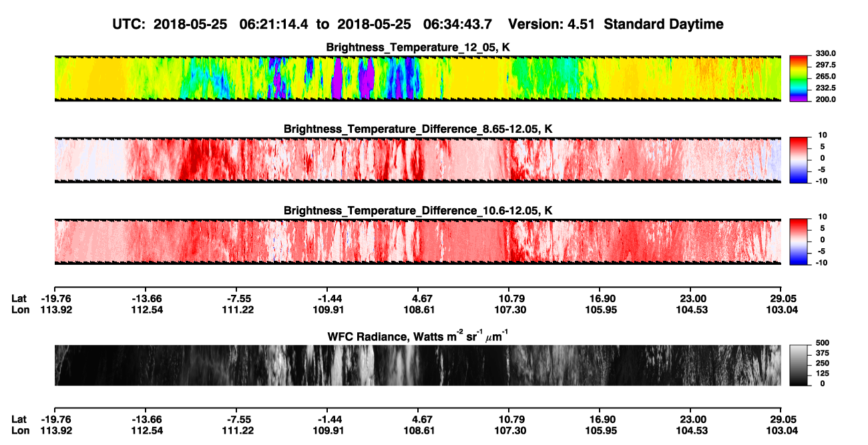Select the 8.65-12.05 temperature difference image panel

[x=417, y=160]
